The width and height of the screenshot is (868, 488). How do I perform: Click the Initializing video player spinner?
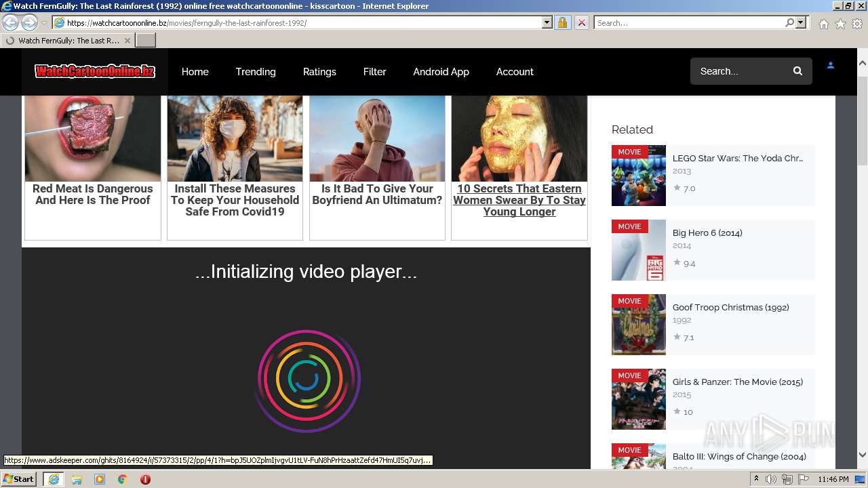pos(307,380)
